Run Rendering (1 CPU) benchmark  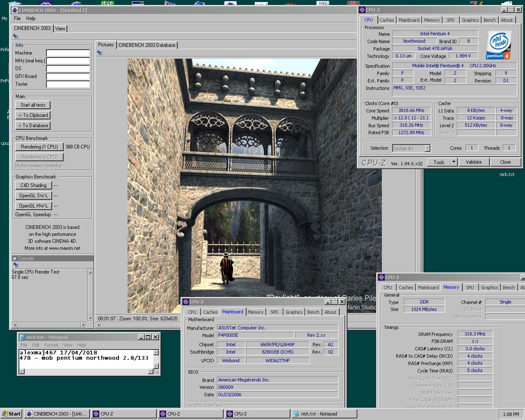pos(39,147)
